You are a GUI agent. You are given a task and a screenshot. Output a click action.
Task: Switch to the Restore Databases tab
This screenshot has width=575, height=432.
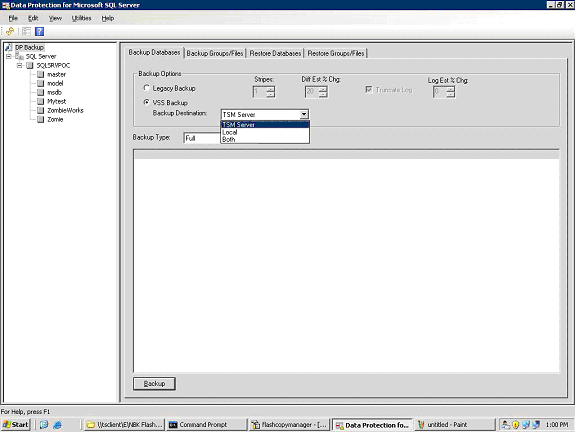tap(275, 54)
